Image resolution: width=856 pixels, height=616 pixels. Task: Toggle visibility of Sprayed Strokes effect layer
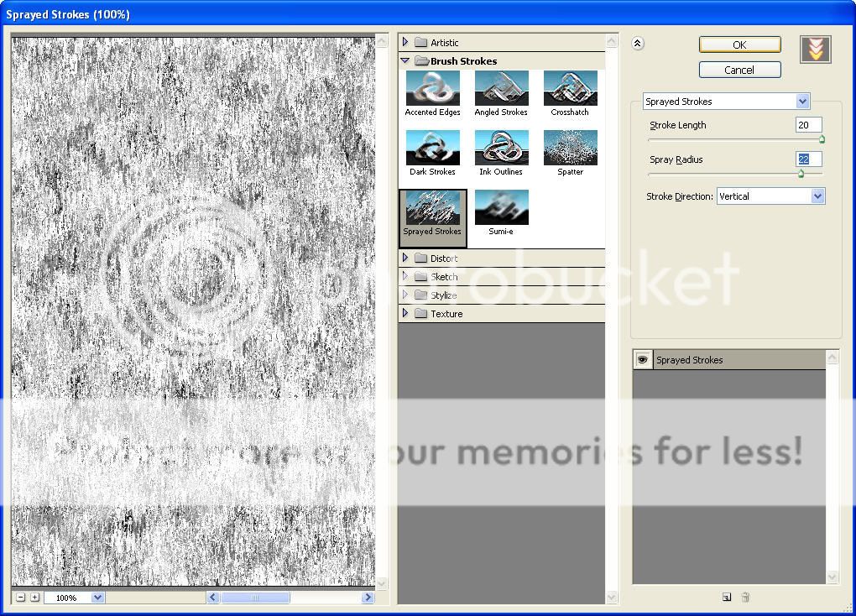(643, 360)
